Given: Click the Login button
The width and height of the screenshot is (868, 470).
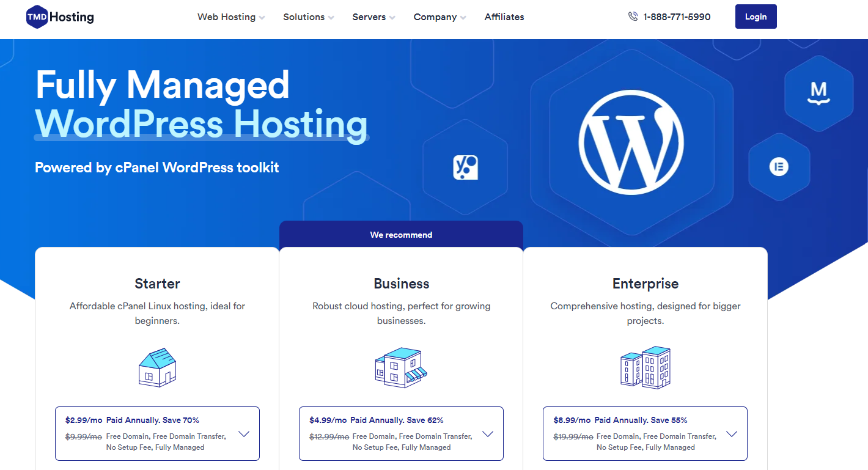Looking at the screenshot, I should tap(756, 17).
